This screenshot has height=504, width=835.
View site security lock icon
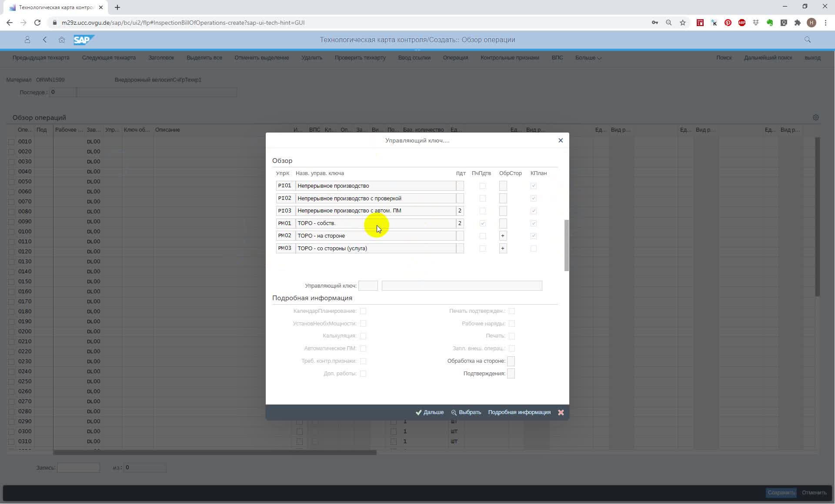tap(55, 23)
